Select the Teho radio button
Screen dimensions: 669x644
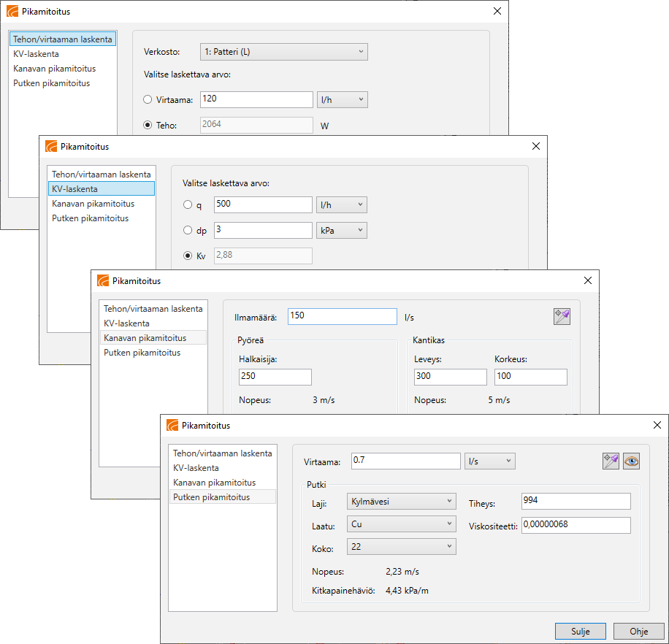[x=148, y=125]
